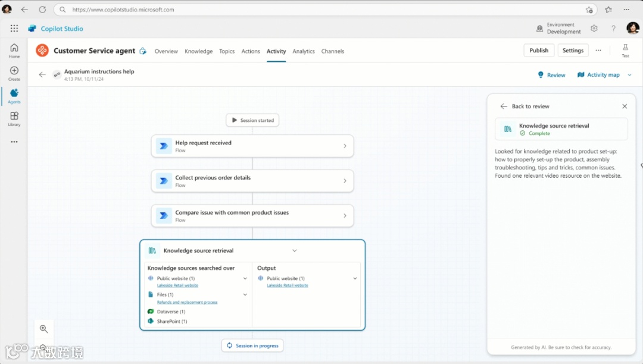Select the Dataverse (1) source row
643x364 pixels.
coord(167,312)
